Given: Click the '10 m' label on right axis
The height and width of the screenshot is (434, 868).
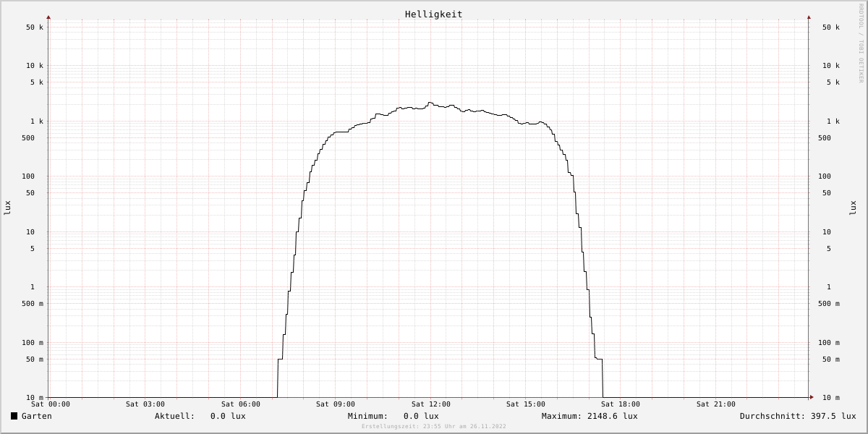Looking at the screenshot, I should click(x=831, y=398).
